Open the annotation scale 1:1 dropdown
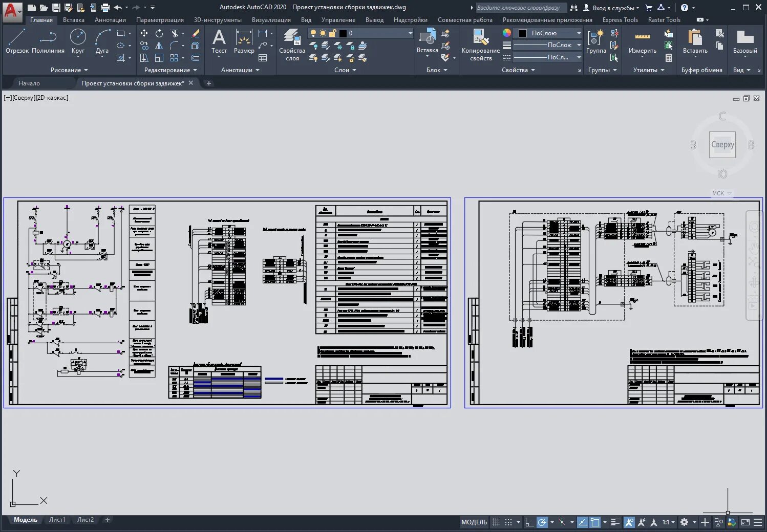 point(668,522)
